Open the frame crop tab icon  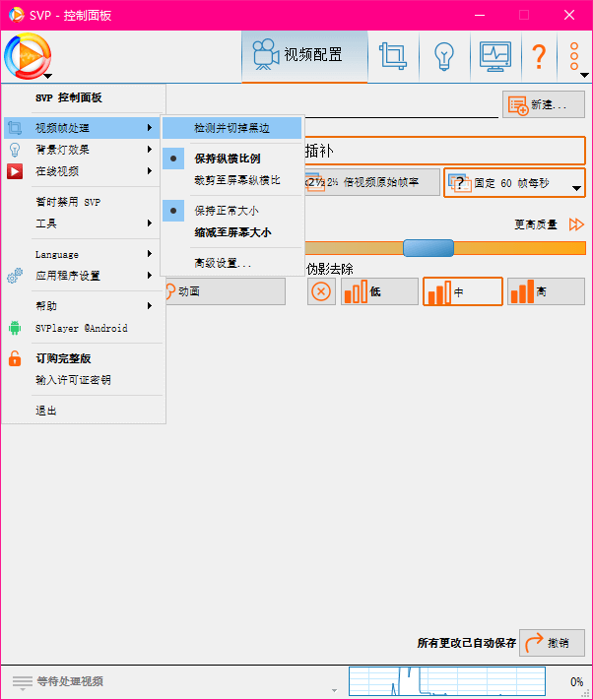[x=394, y=56]
